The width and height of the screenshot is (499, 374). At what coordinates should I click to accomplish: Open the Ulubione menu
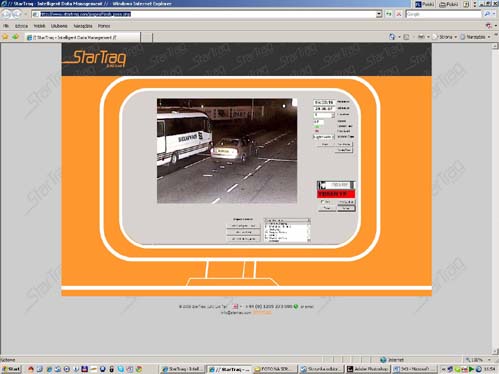(59, 26)
